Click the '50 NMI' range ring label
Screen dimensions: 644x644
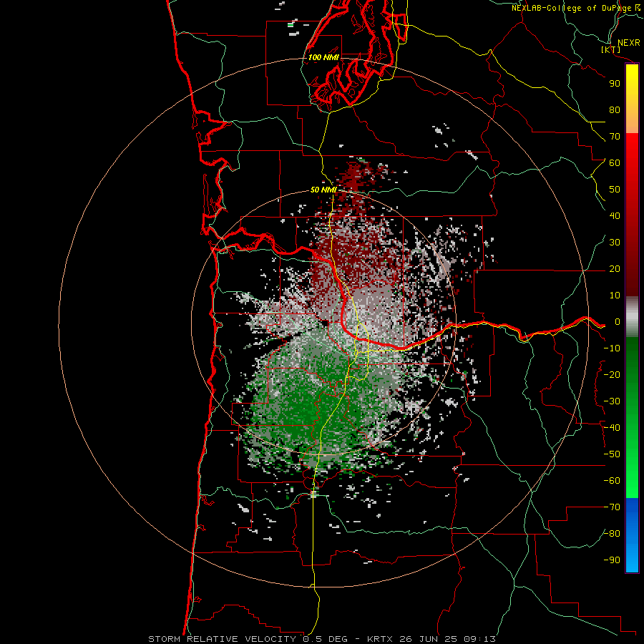pyautogui.click(x=323, y=190)
